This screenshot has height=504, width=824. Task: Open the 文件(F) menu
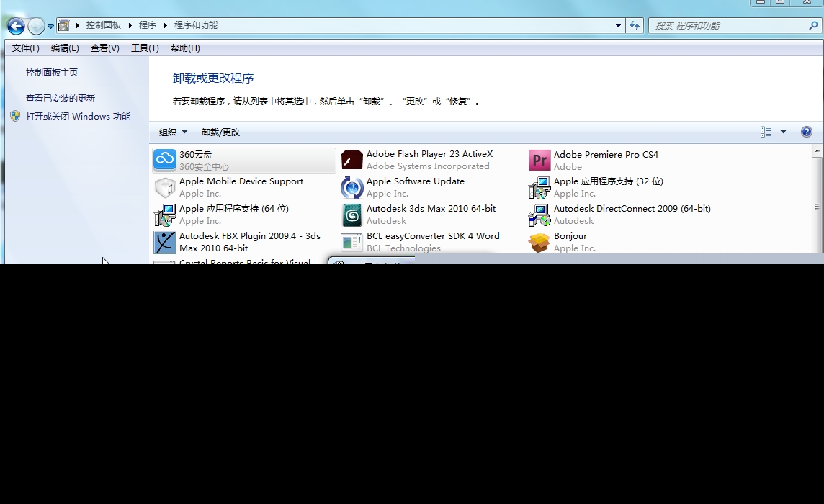click(26, 48)
